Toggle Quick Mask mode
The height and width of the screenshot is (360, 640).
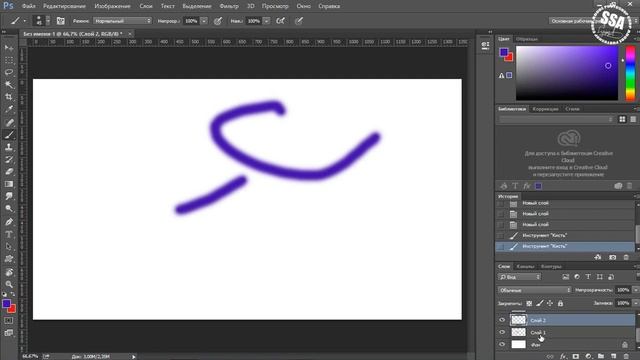[9, 321]
